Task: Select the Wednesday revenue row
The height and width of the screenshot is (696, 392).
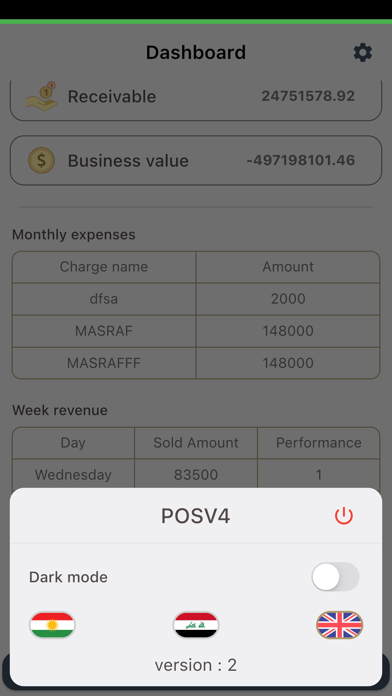Action: tap(196, 474)
